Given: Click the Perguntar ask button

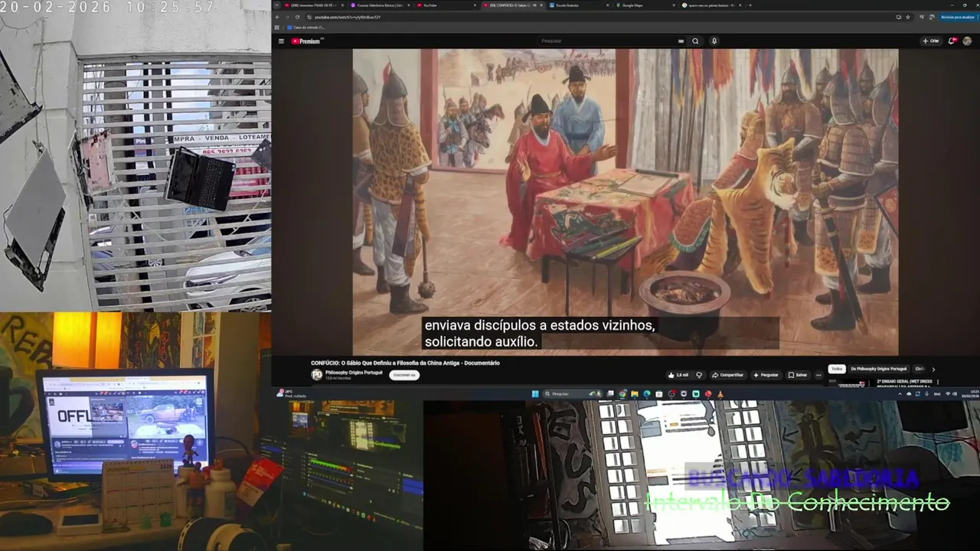Looking at the screenshot, I should [766, 375].
